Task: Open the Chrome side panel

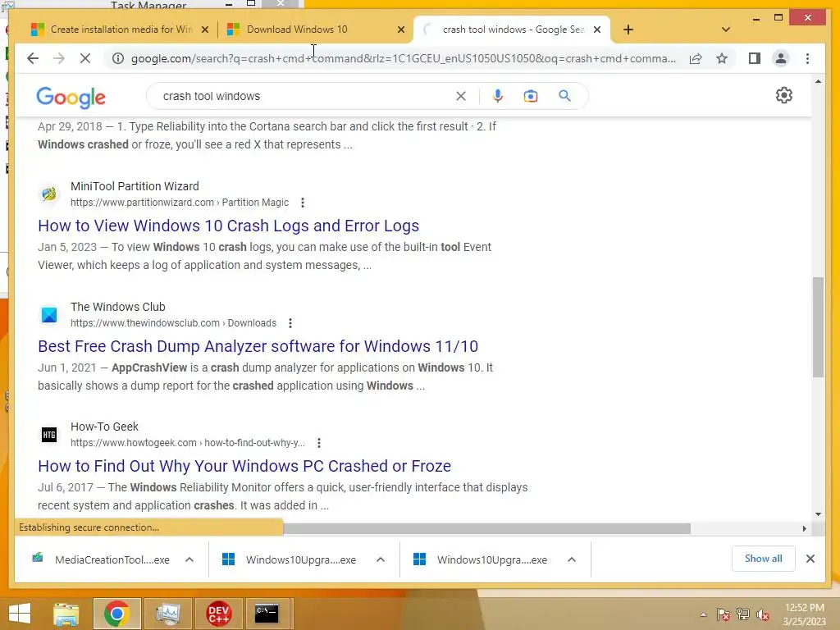Action: tap(755, 58)
